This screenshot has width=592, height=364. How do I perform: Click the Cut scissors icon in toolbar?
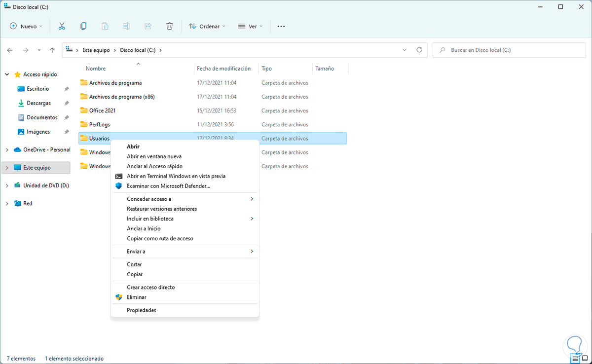[x=62, y=26]
